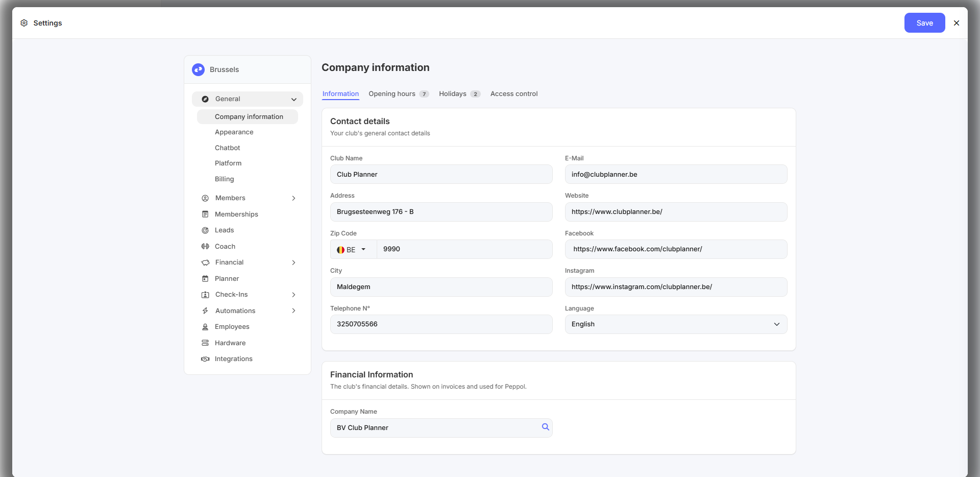Image resolution: width=980 pixels, height=477 pixels.
Task: Switch to the Information tab
Action: pos(340,94)
